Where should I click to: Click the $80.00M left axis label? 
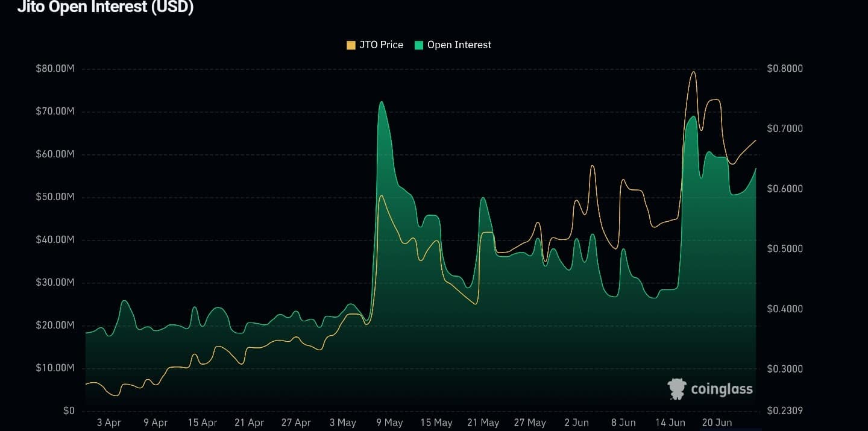[x=55, y=69]
